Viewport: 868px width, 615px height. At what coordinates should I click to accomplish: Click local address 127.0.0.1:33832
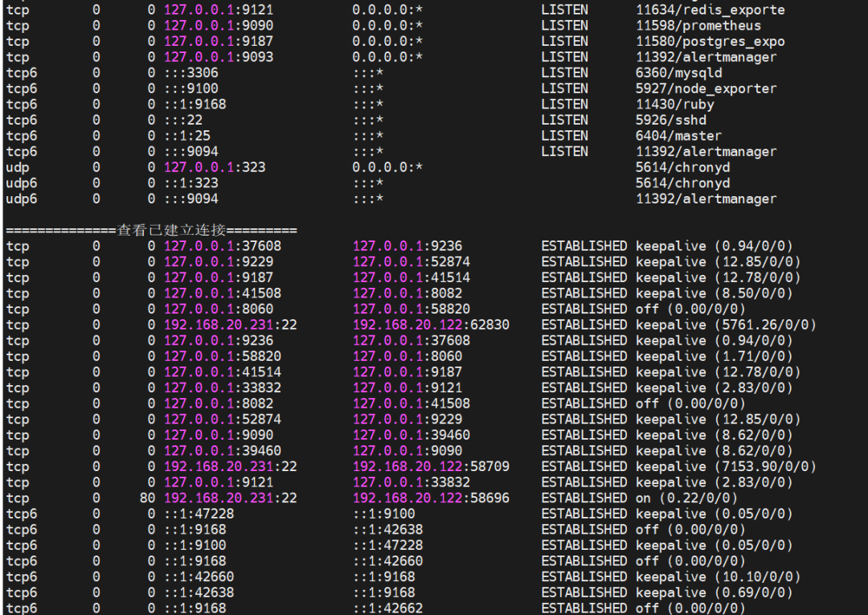pos(223,388)
